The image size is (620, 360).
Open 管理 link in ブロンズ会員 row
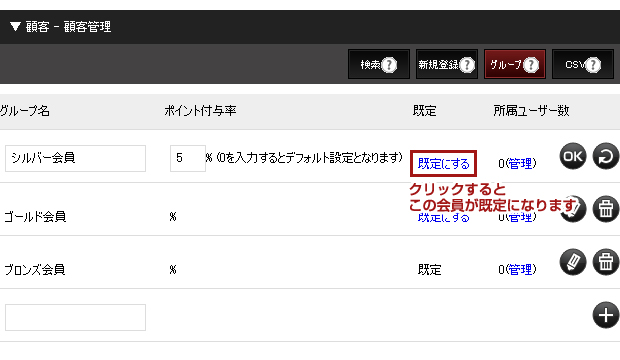[x=519, y=269]
